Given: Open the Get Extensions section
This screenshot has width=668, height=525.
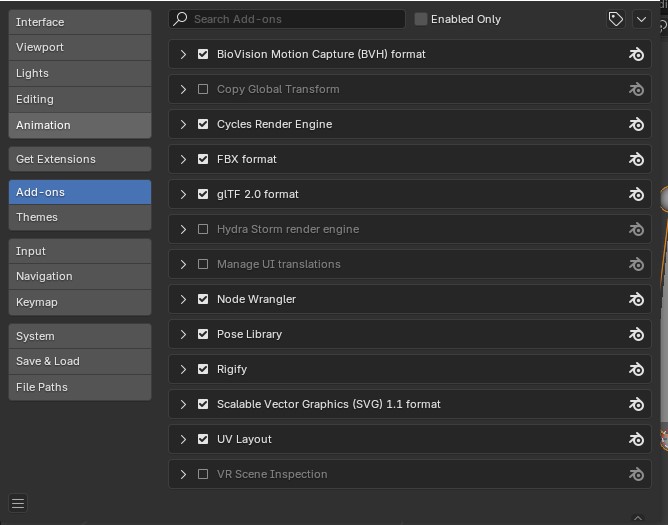Looking at the screenshot, I should (80, 159).
